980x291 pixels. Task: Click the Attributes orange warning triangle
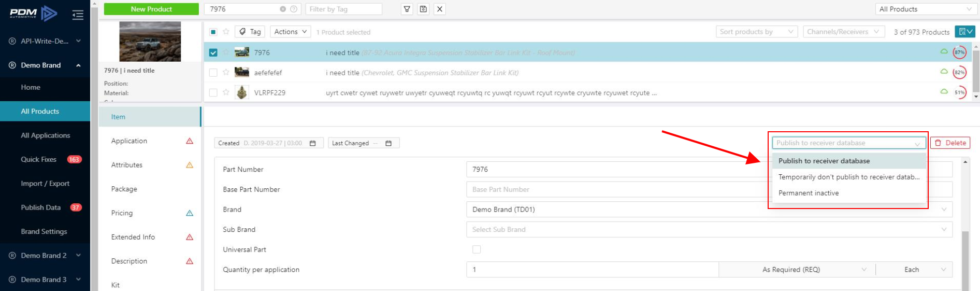coord(190,165)
